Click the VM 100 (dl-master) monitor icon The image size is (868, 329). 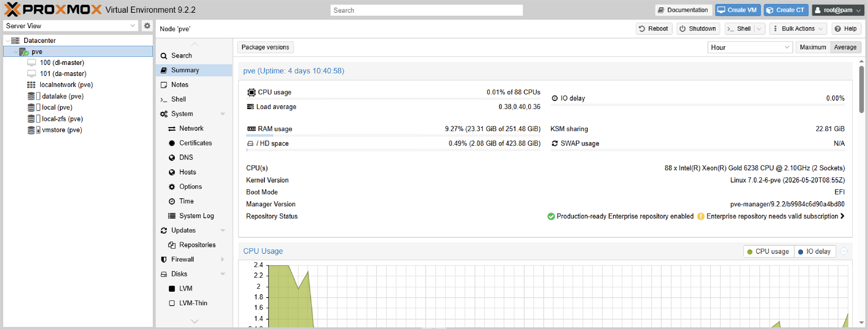pos(31,63)
